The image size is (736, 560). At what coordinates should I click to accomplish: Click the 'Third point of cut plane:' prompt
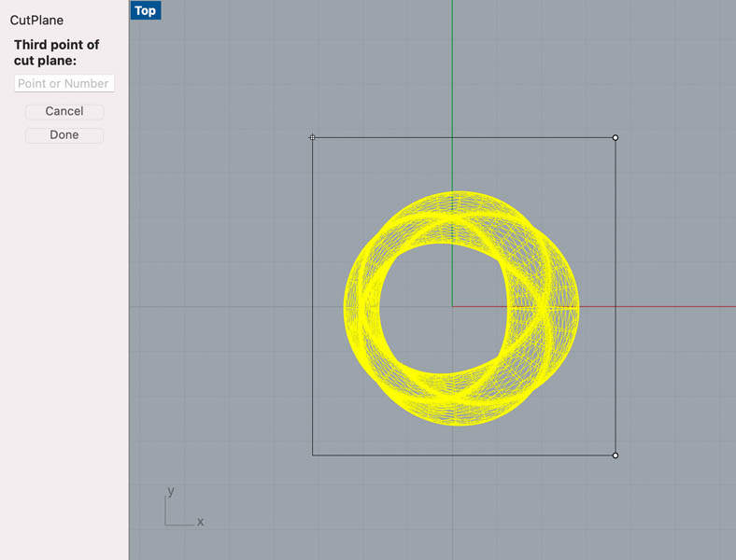[x=56, y=52]
